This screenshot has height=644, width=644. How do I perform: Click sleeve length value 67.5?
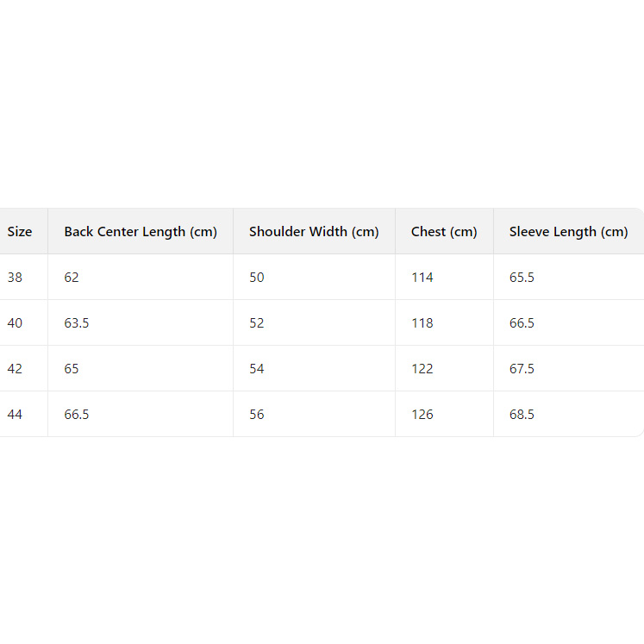point(522,368)
